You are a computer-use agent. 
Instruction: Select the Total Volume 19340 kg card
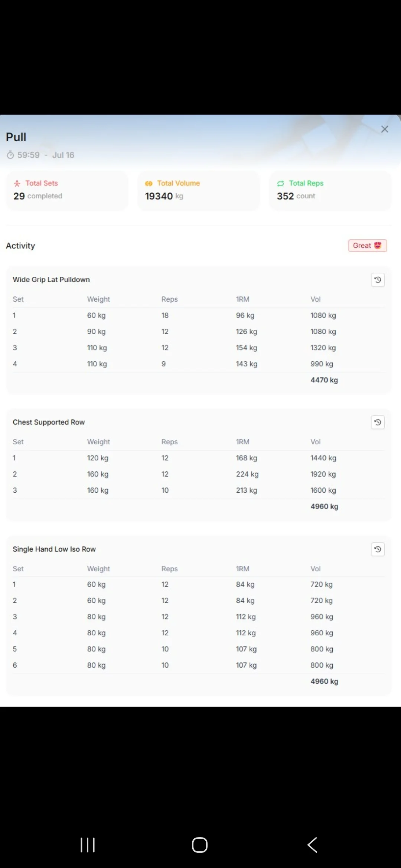click(x=199, y=191)
